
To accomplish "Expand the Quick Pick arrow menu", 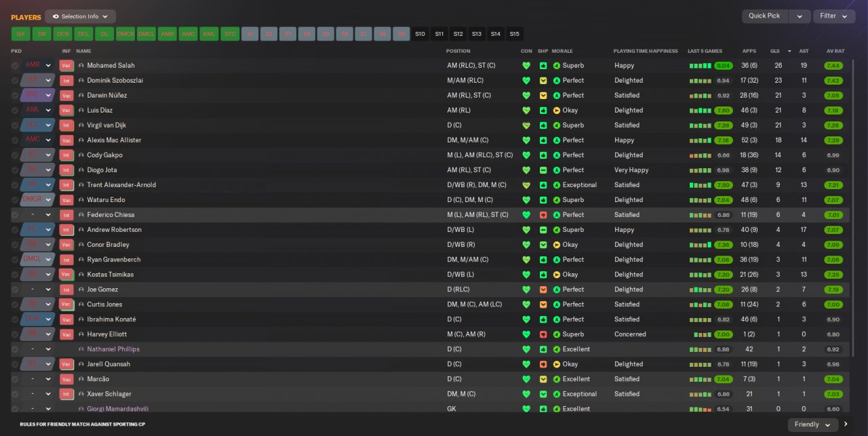I will 800,16.
